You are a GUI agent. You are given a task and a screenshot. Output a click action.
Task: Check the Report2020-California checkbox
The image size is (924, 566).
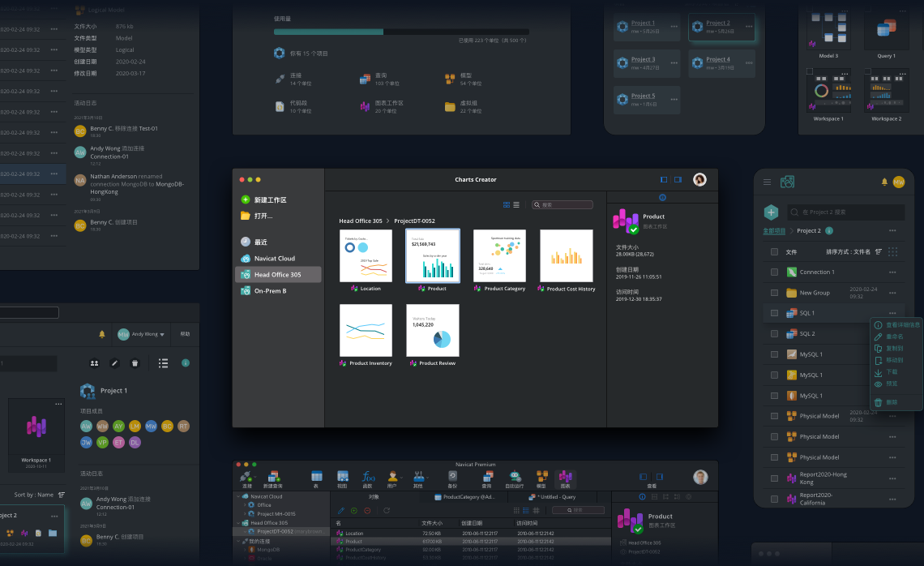tap(774, 499)
